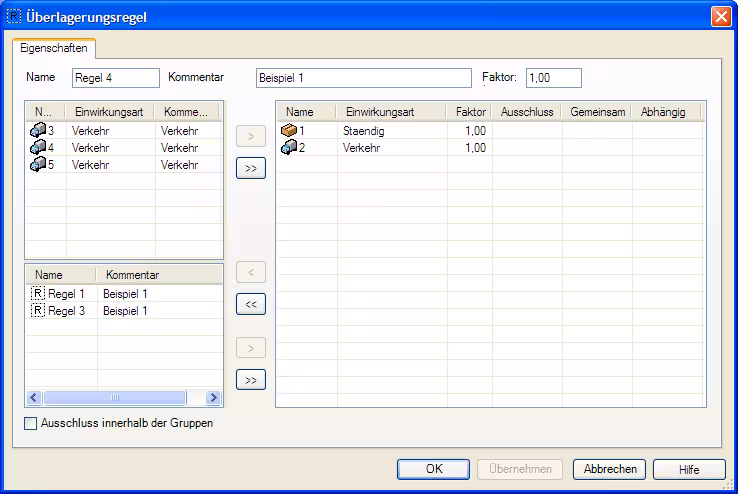Remove all entries with << button
The image size is (738, 494).
[250, 304]
